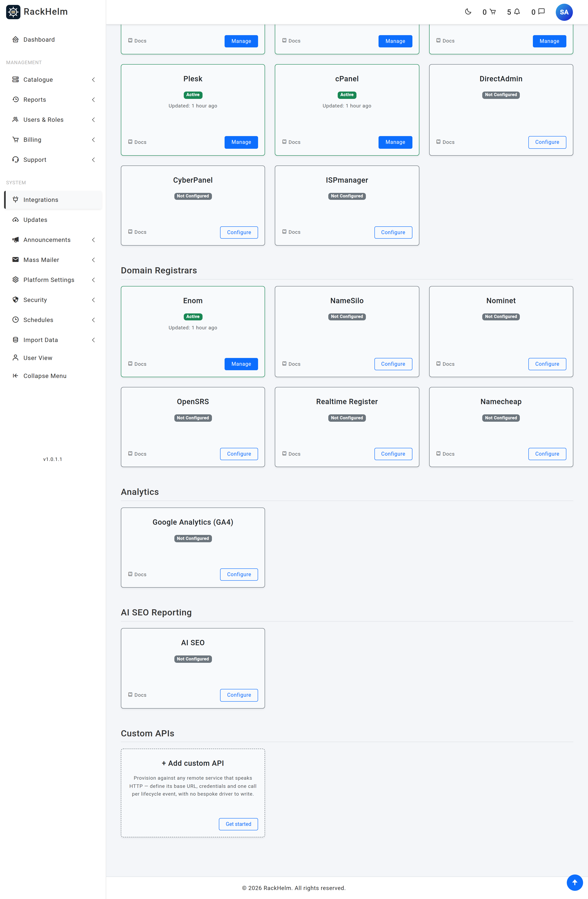Open Docs link for Realtime Register

click(291, 454)
